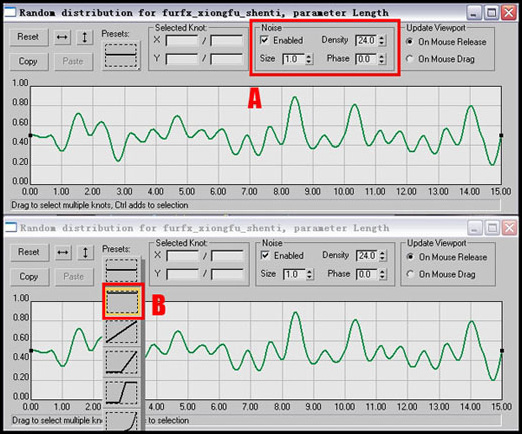This screenshot has width=522, height=434.
Task: Choose flat middle-line preset in bottom list
Action: [x=122, y=269]
